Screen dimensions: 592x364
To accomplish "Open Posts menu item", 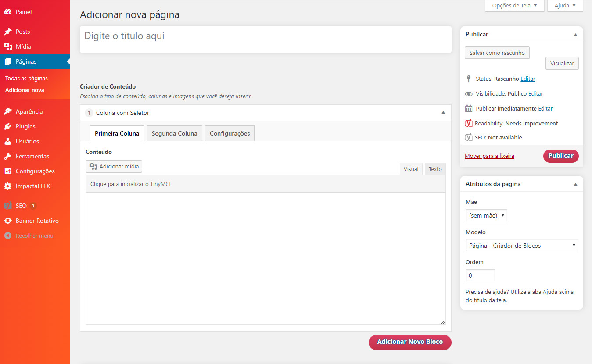I will point(35,32).
